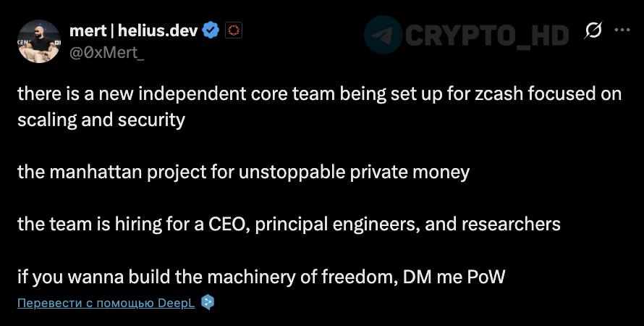Click the blue verified checkmark badge
Viewport: 644px width, 326px height.
[x=211, y=30]
